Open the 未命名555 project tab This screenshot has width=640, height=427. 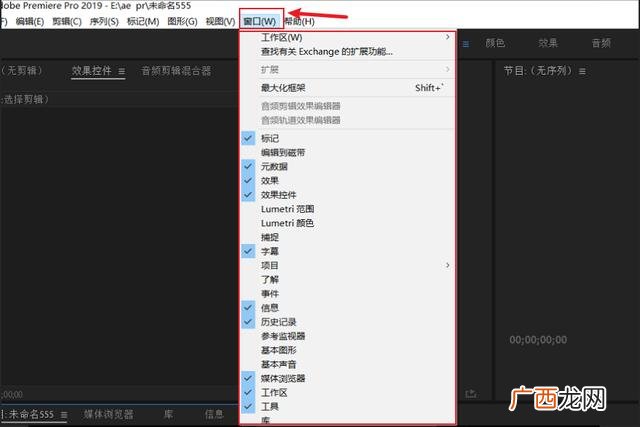(x=28, y=414)
